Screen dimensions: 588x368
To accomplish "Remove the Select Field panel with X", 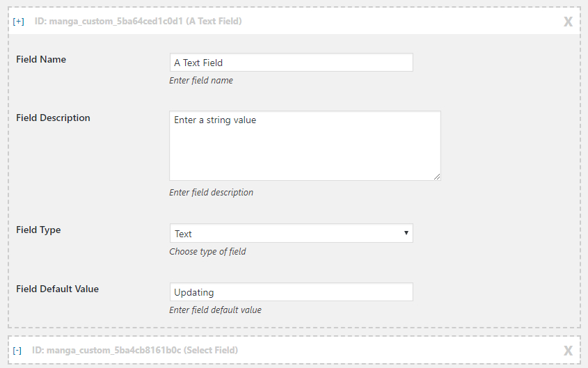I will pos(568,351).
